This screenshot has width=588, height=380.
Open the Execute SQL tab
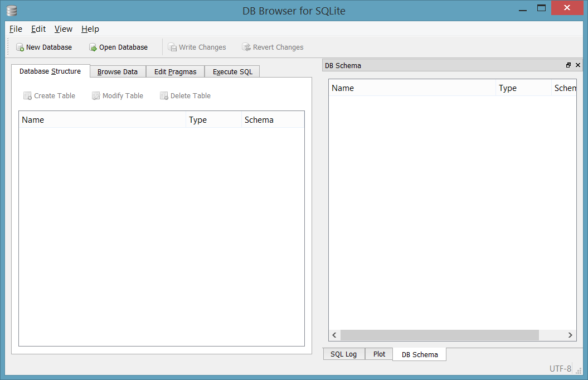click(x=232, y=71)
